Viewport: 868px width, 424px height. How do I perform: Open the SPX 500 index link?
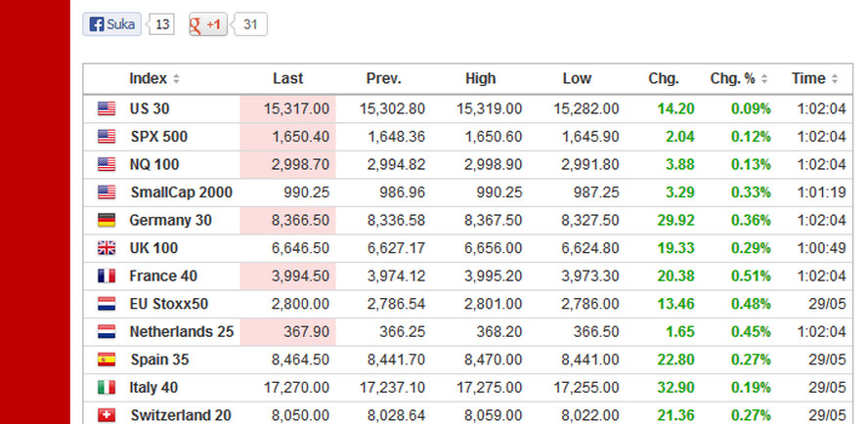click(158, 137)
